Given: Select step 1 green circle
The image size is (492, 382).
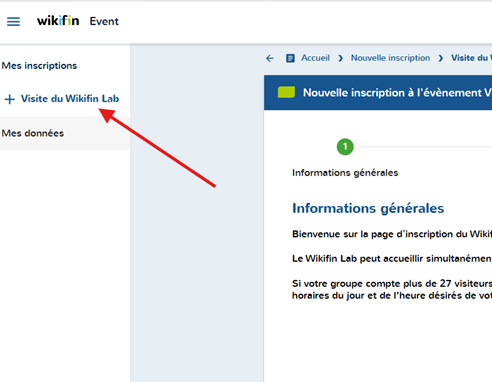Looking at the screenshot, I should tap(345, 147).
